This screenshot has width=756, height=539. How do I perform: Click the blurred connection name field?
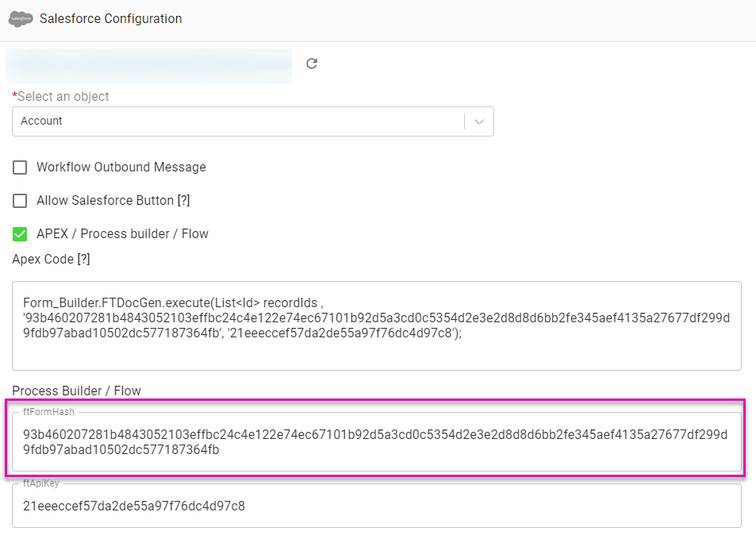[x=148, y=66]
